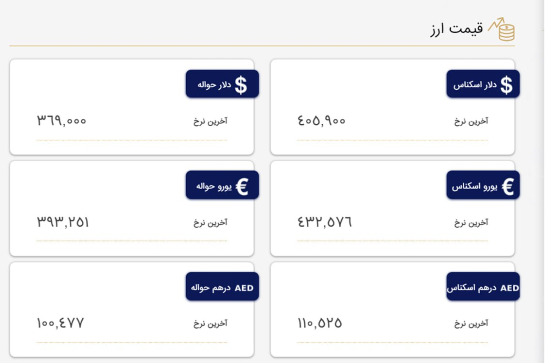Screen dimensions: 545x363
Task: Open the دلار اسکناس label
Action: pyautogui.click(x=475, y=85)
